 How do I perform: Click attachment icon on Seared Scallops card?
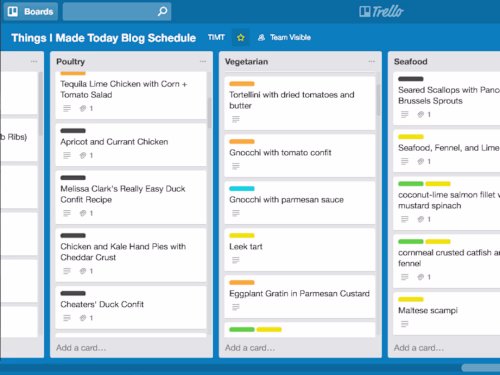(421, 115)
